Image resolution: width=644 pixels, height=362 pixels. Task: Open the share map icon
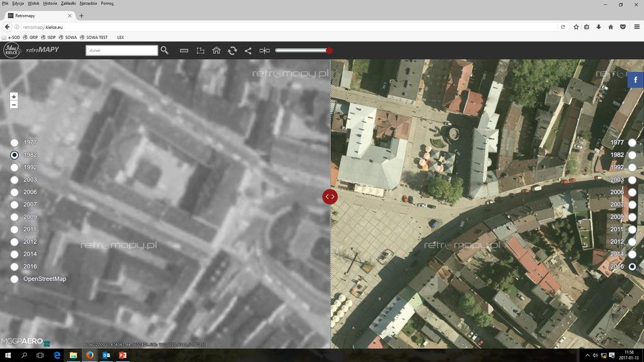coord(248,50)
